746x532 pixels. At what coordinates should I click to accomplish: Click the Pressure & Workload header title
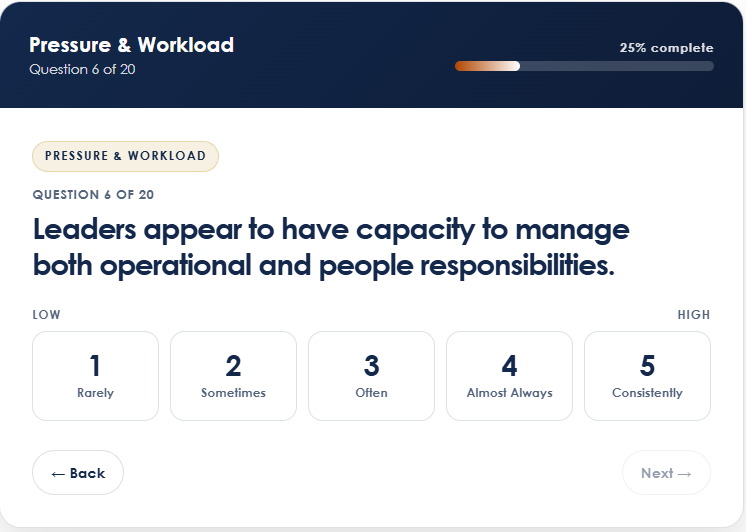(131, 45)
